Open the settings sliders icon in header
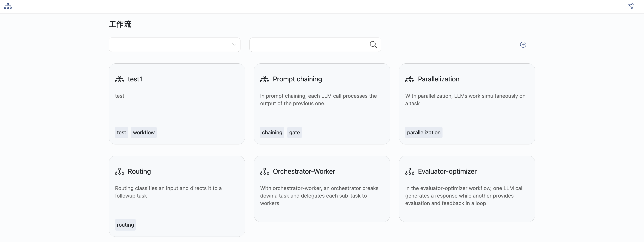The height and width of the screenshot is (242, 644). [631, 6]
